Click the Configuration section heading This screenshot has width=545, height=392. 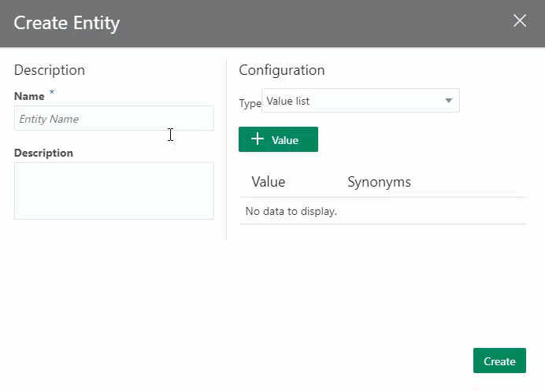[281, 70]
